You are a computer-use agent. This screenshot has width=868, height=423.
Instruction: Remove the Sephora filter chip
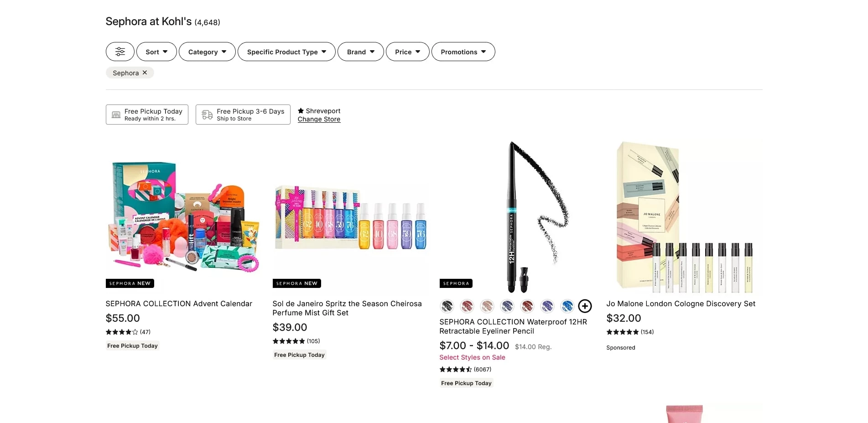pos(145,73)
